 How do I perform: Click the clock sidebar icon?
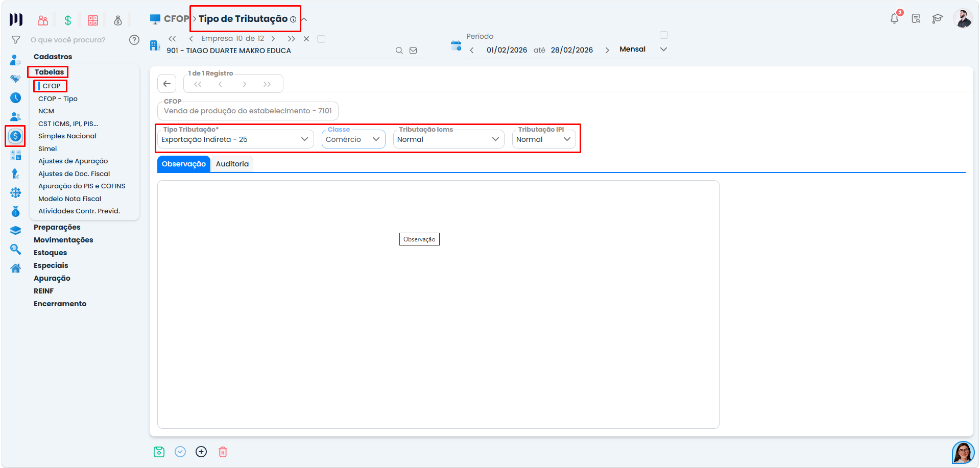pos(16,97)
